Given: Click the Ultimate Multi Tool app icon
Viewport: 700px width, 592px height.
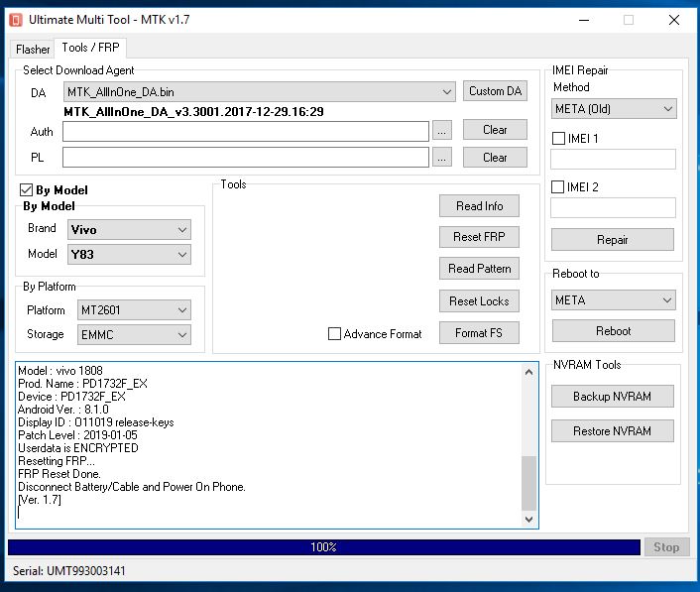Looking at the screenshot, I should point(16,20).
